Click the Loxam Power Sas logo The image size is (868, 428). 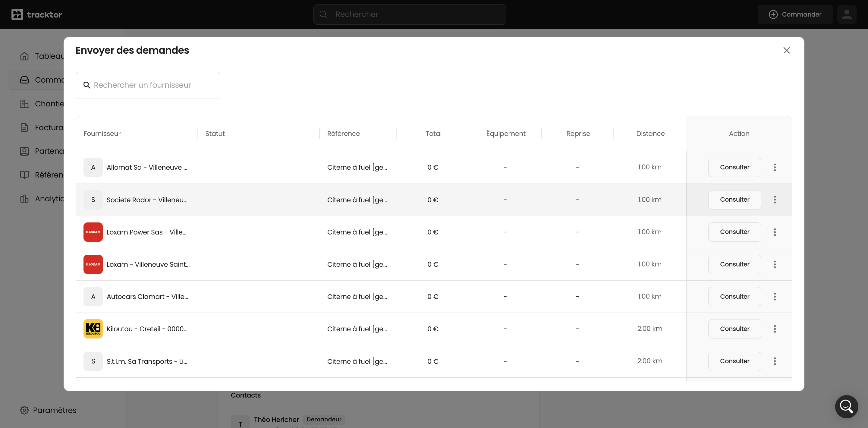[x=93, y=232]
